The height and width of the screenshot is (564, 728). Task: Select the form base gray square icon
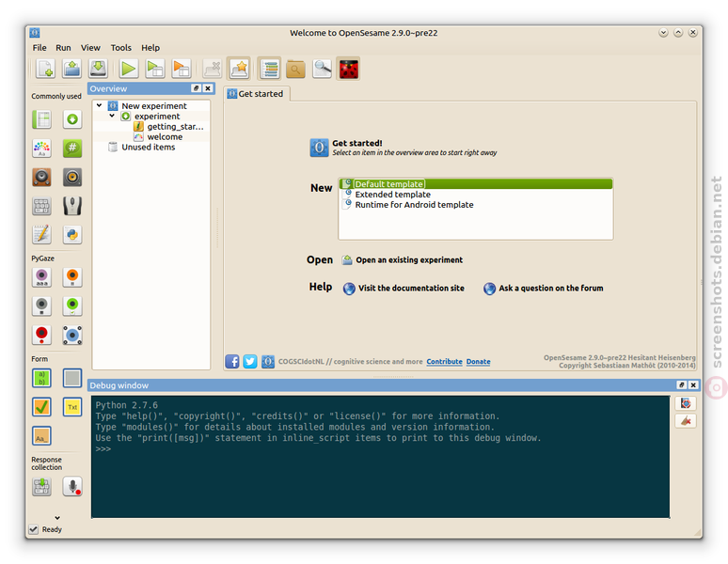(72, 378)
